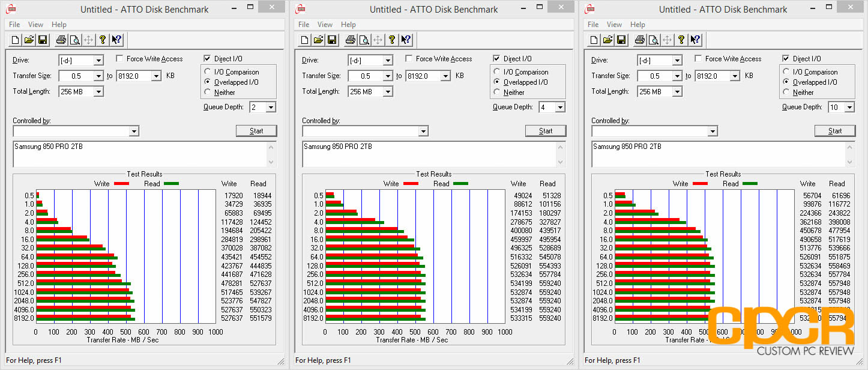
Task: Select I/O Comparison radio in Queue Depth 10 window
Action: [787, 72]
